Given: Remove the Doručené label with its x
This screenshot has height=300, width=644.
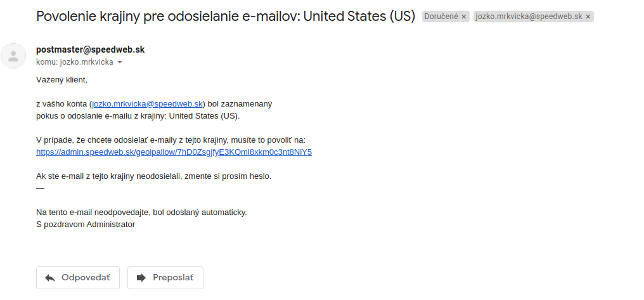Looking at the screenshot, I should tap(464, 17).
